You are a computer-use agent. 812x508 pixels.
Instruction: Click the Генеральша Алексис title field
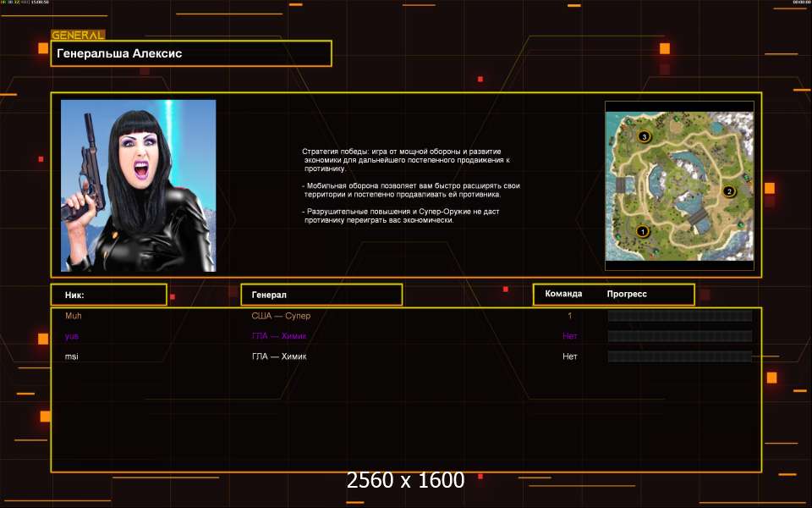tap(191, 53)
